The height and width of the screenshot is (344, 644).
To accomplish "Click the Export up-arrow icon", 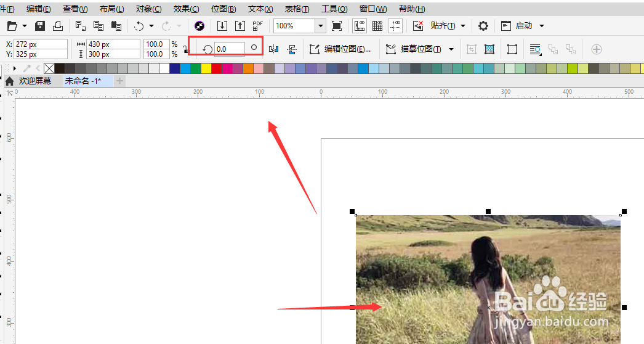I will 240,26.
